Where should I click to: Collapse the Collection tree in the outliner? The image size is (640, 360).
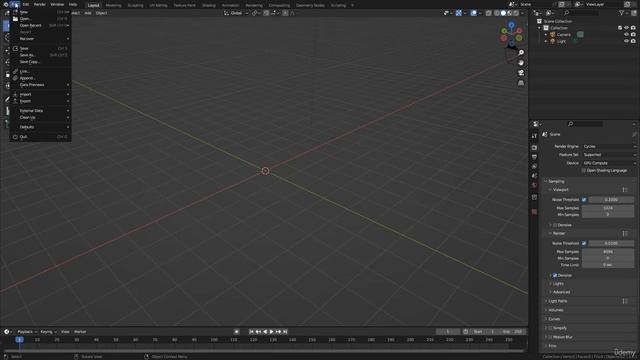coord(540,28)
